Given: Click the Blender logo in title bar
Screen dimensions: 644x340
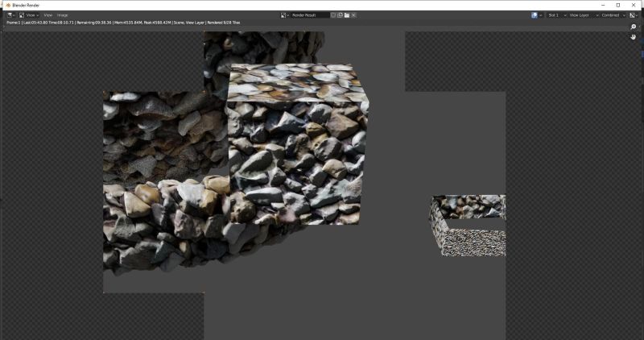Looking at the screenshot, I should [x=8, y=5].
